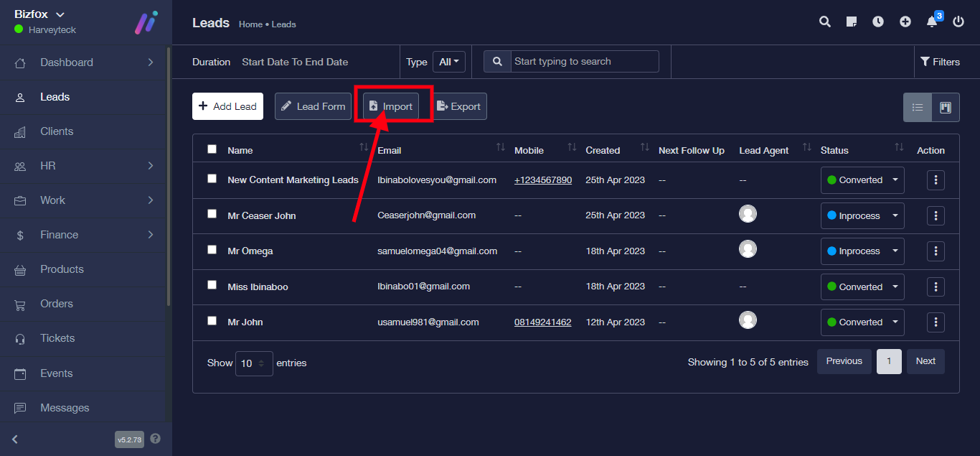Click the search magnifier icon in header
Screen dimensions: 980x456
(x=825, y=22)
